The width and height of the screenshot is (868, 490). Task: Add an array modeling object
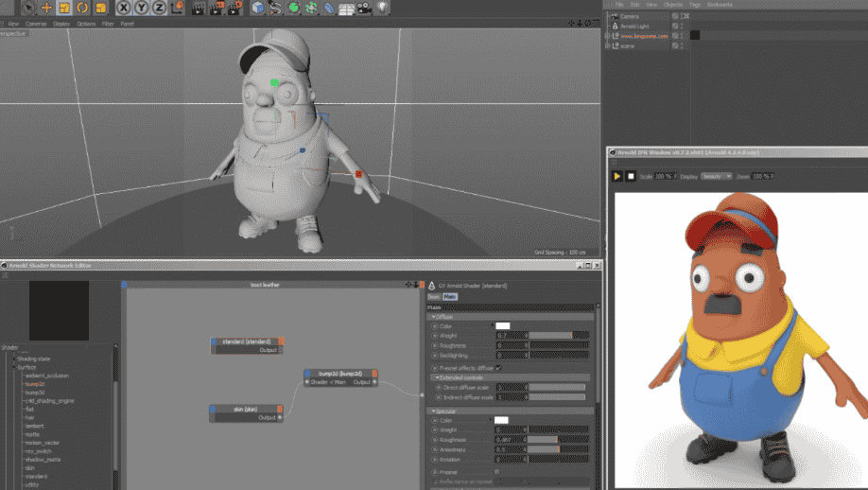tap(311, 8)
